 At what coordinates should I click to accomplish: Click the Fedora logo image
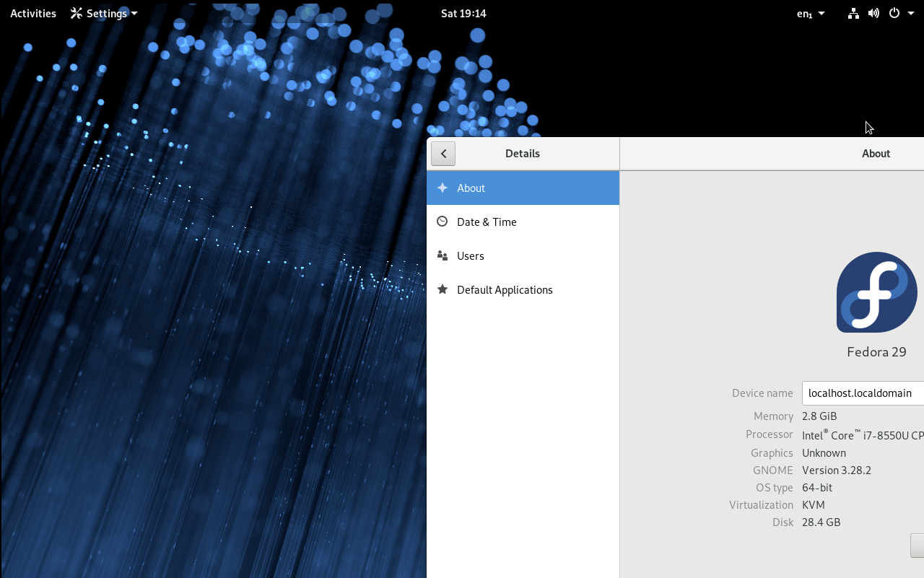[876, 292]
